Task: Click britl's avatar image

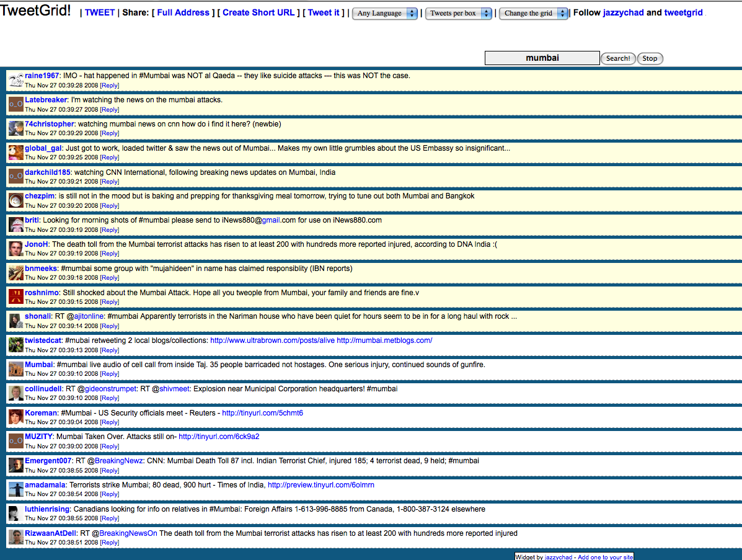Action: [x=16, y=224]
